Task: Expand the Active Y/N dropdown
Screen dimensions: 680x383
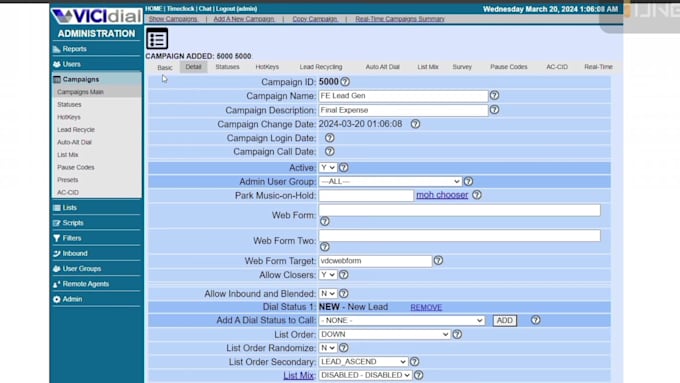Action: tap(327, 167)
